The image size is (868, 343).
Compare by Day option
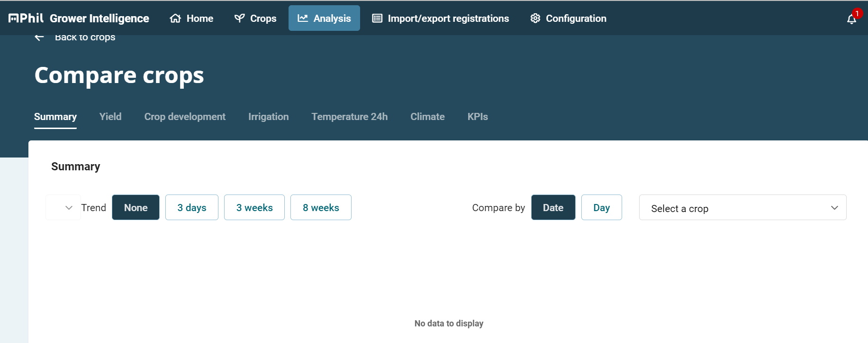(x=601, y=207)
